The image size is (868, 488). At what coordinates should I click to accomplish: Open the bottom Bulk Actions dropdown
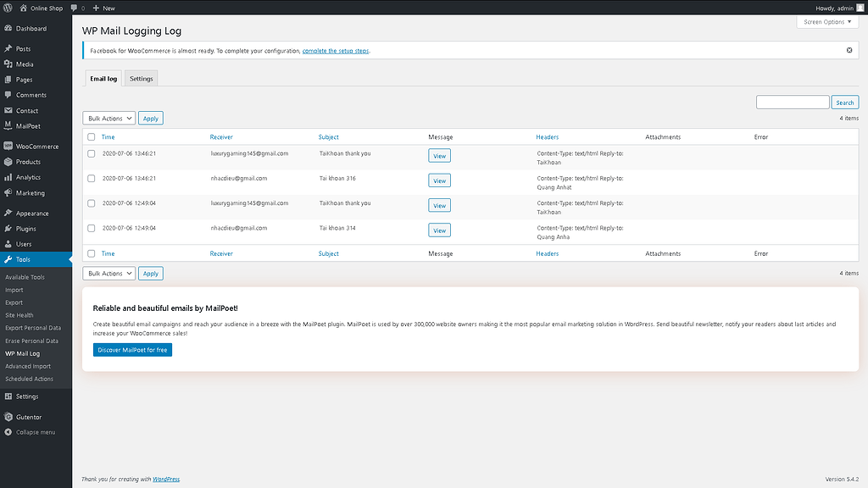[x=108, y=273]
